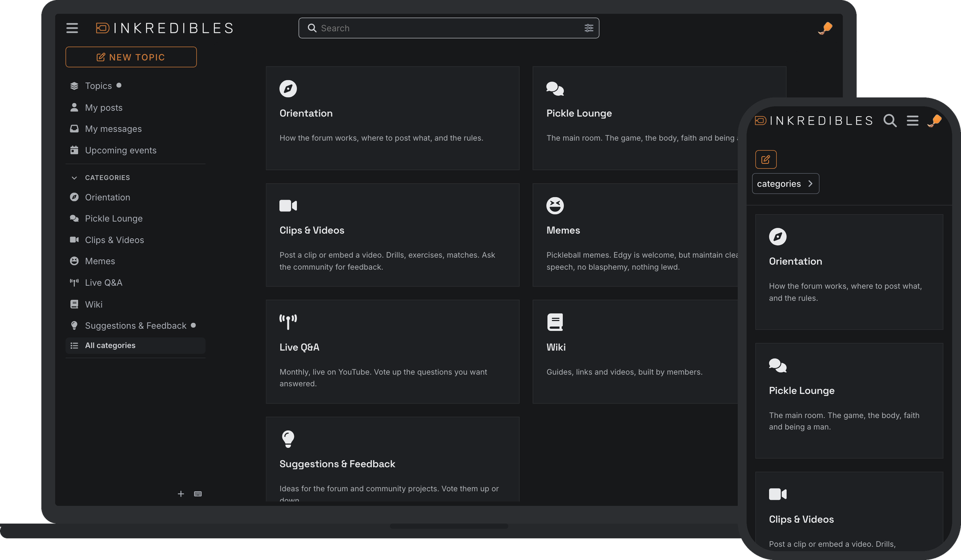
Task: Tap the new topic pencil icon on phone
Action: pos(766,159)
